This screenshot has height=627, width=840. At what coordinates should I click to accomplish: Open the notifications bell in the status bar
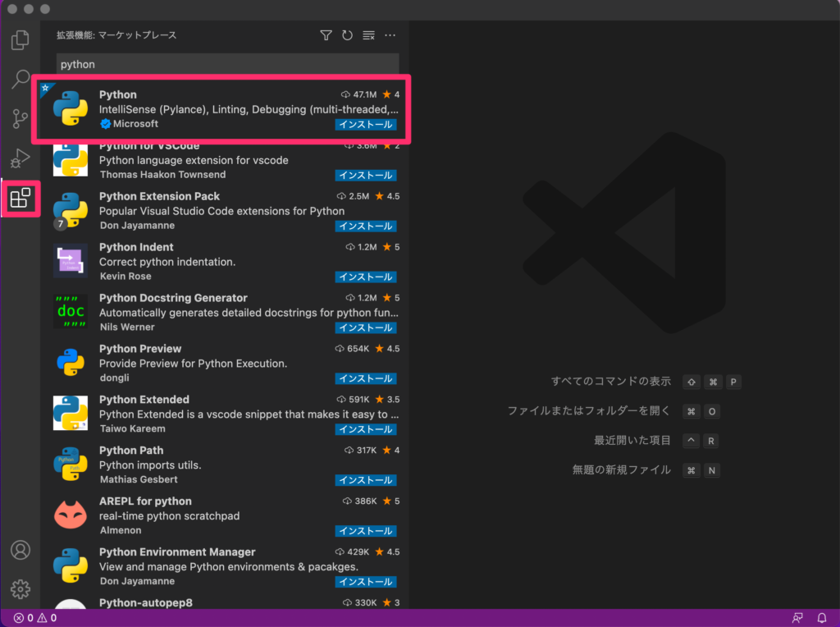tap(822, 618)
